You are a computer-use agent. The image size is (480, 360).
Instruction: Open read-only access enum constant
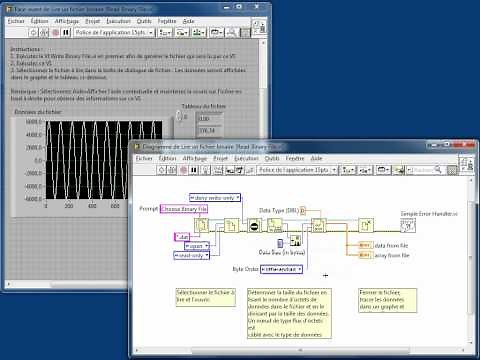[x=192, y=255]
